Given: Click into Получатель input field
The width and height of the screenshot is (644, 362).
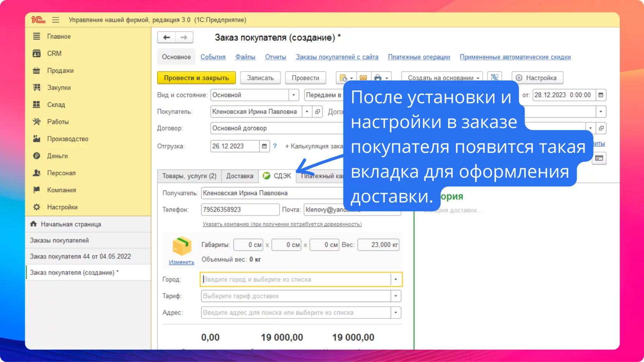Looking at the screenshot, I should [272, 193].
